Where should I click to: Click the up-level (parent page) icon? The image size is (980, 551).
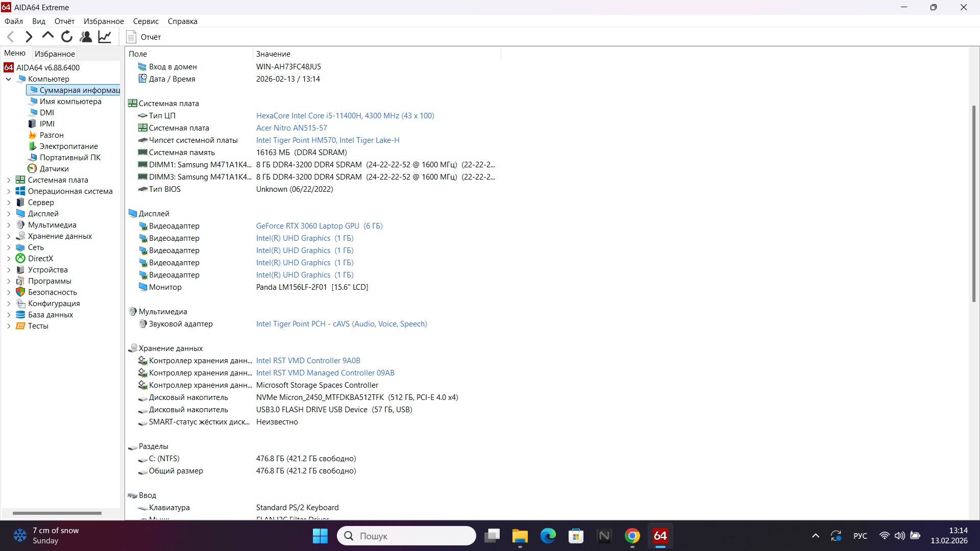(47, 36)
